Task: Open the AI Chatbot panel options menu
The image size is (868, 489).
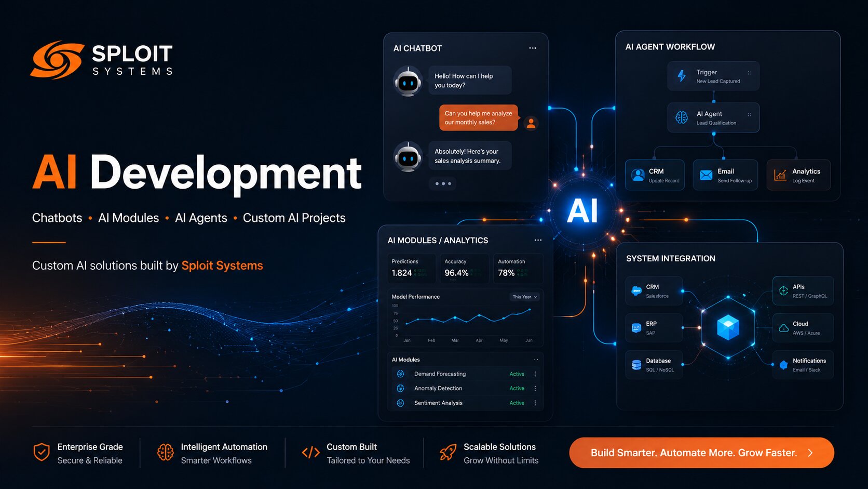Action: pyautogui.click(x=533, y=48)
